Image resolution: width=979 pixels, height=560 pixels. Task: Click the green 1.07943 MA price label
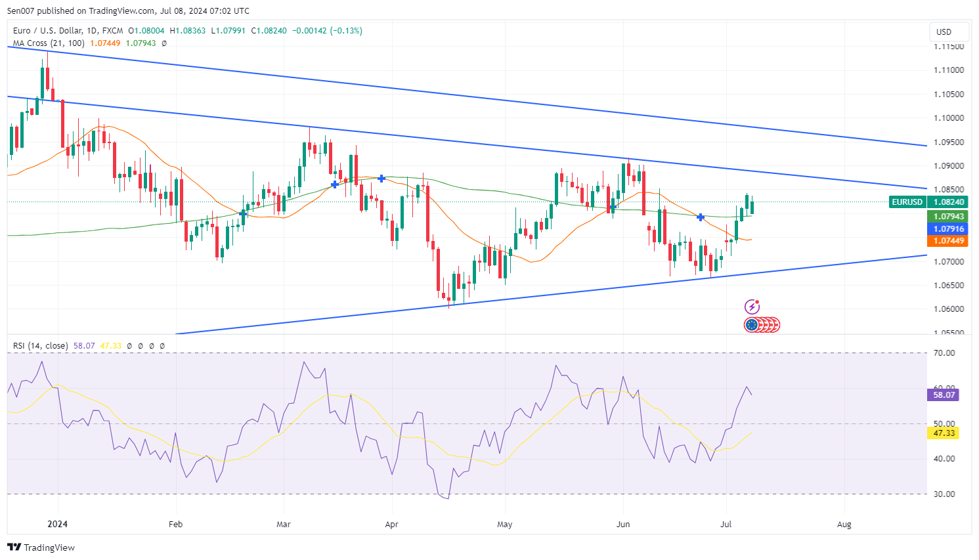tap(949, 217)
